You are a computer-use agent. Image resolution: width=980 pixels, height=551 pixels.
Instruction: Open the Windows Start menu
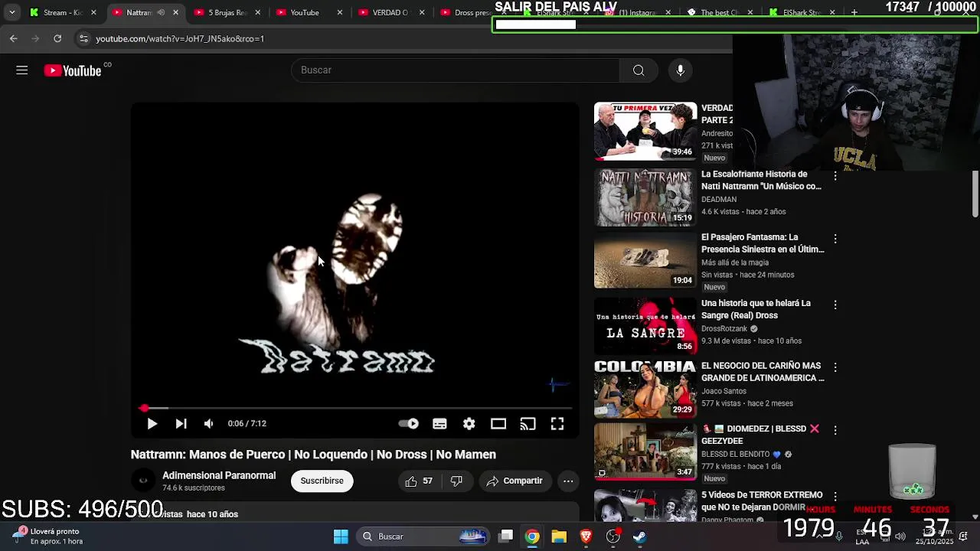pos(341,536)
